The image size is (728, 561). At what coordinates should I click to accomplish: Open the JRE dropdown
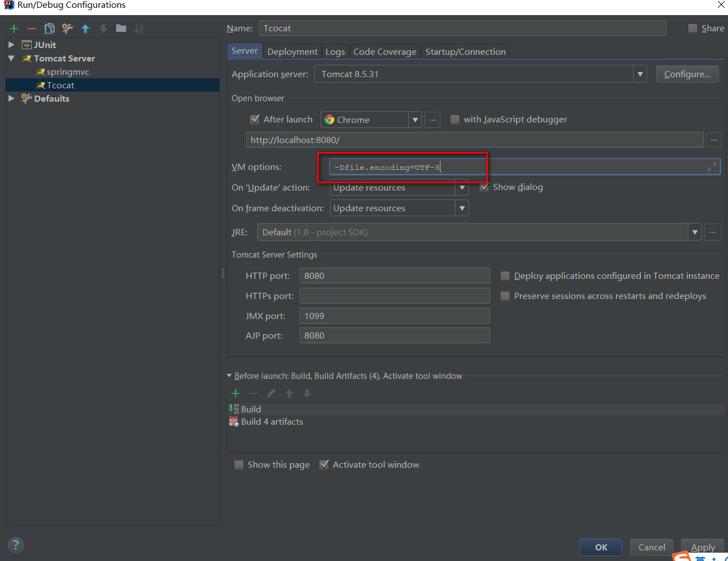tap(695, 232)
